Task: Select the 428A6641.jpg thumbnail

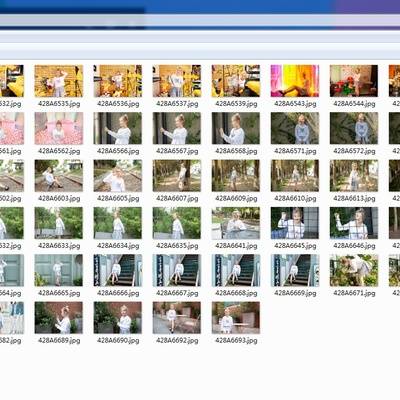Action: 236,223
